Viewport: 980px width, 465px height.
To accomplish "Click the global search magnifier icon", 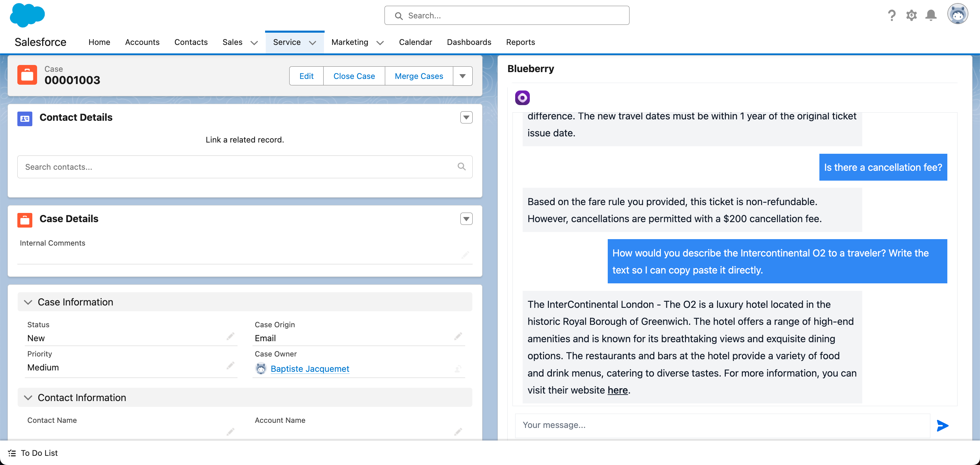I will pos(398,16).
